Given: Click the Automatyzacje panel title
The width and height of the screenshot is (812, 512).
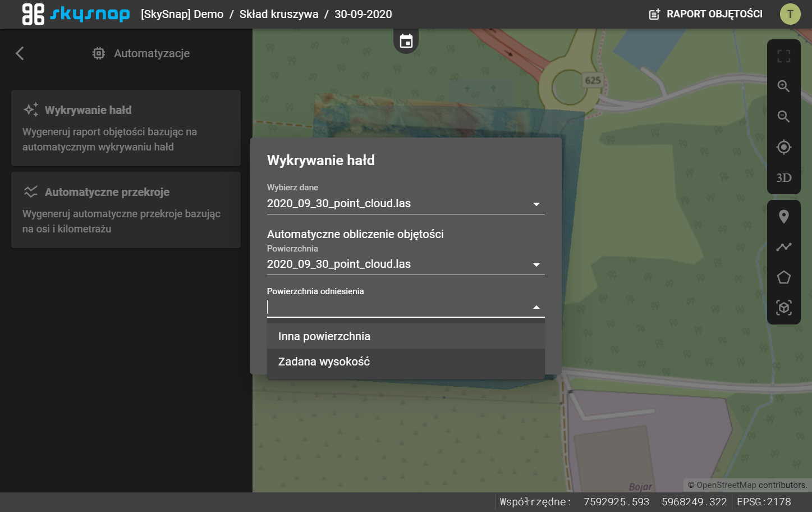Looking at the screenshot, I should [x=152, y=53].
